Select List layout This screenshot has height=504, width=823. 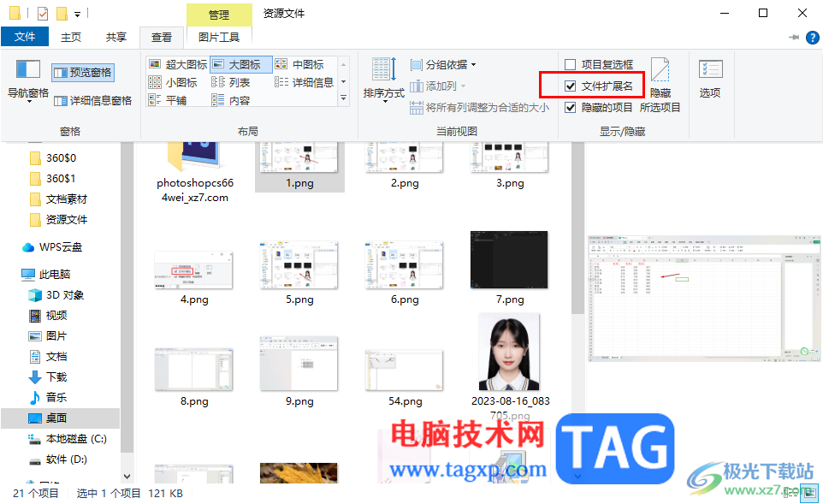click(230, 82)
